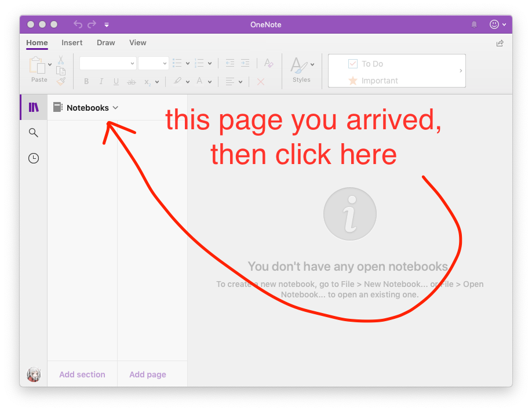532x411 pixels.
Task: Toggle Underline formatting
Action: pos(116,82)
